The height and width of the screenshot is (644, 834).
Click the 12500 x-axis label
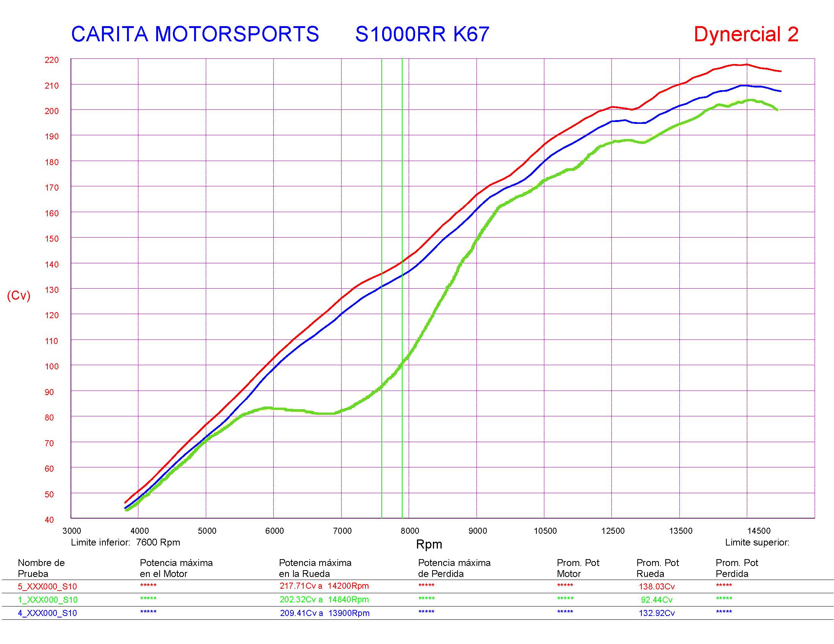click(613, 531)
